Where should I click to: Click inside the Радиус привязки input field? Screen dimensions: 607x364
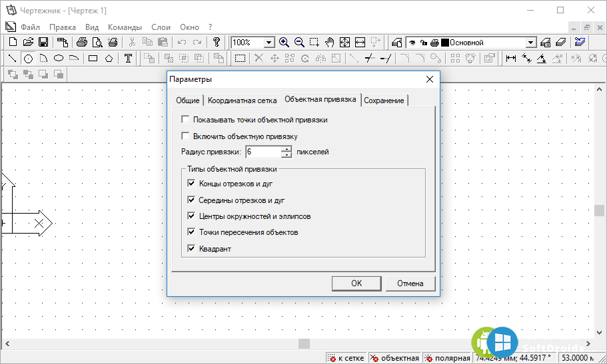click(x=263, y=152)
